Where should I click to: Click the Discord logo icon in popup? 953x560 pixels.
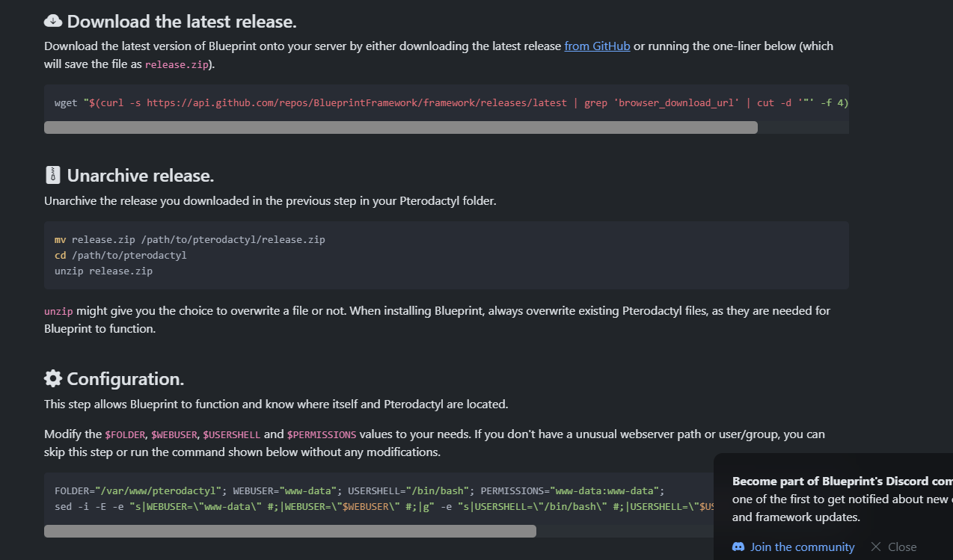coord(738,547)
